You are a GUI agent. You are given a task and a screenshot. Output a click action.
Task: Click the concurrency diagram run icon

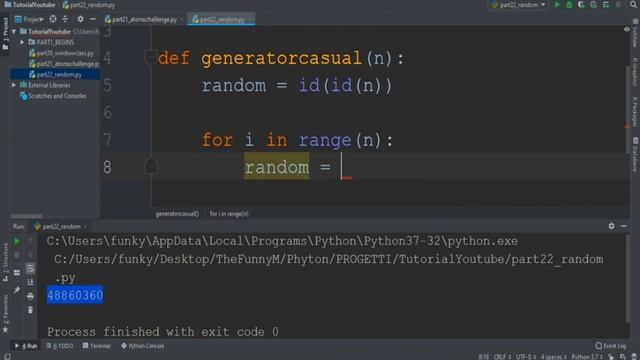(x=606, y=5)
